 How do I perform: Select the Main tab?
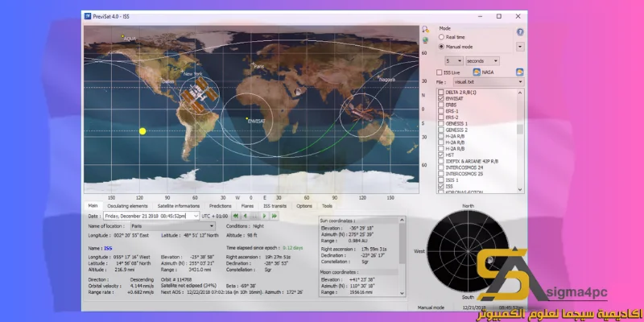click(x=93, y=205)
